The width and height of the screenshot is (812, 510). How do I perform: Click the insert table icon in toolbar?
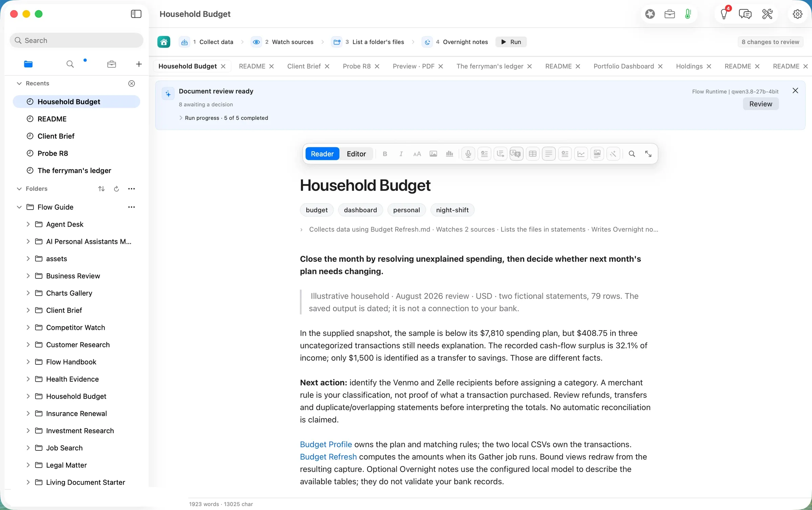pyautogui.click(x=533, y=154)
